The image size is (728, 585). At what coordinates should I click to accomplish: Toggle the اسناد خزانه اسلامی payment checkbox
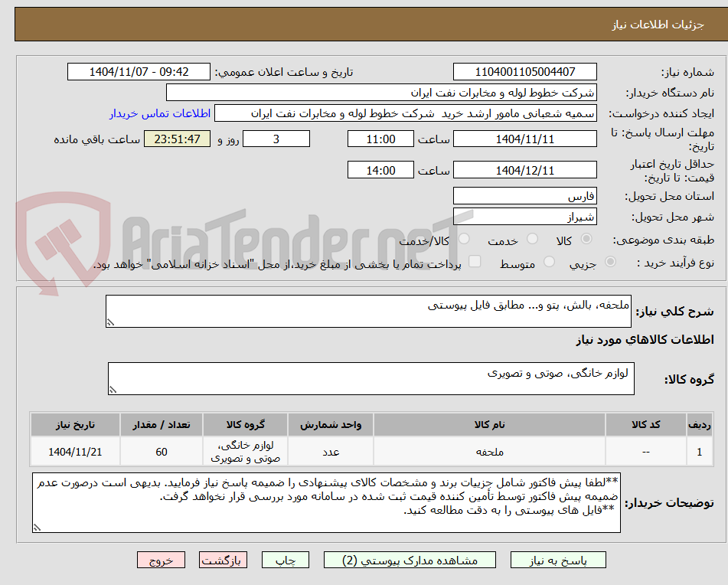(x=475, y=261)
